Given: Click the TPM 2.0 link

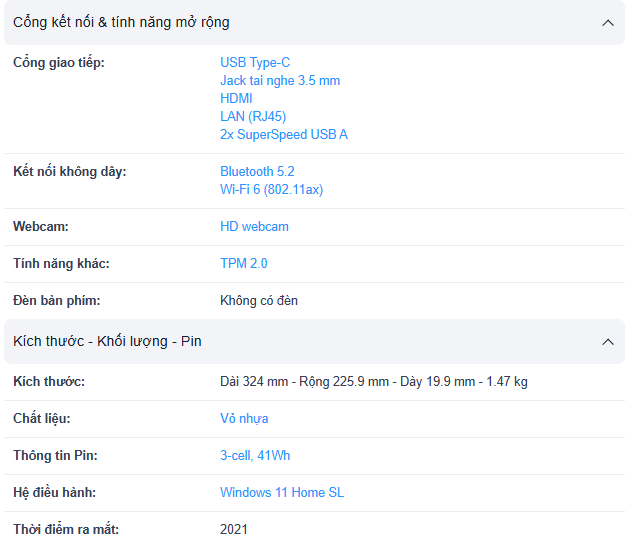Looking at the screenshot, I should click(243, 263).
